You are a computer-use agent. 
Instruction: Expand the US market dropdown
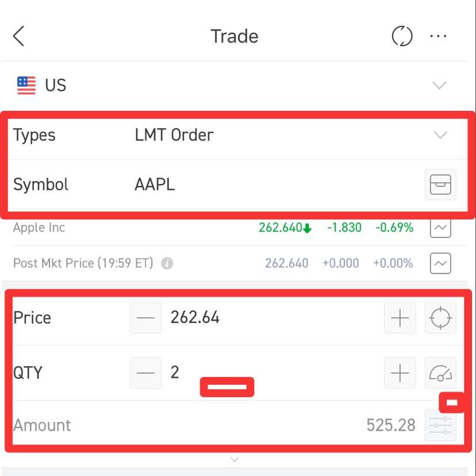[439, 86]
